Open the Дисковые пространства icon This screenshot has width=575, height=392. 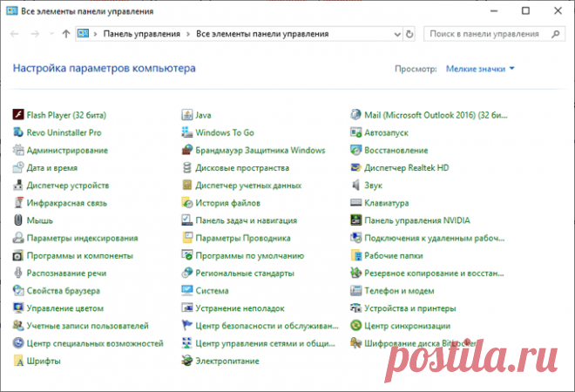[x=187, y=167]
